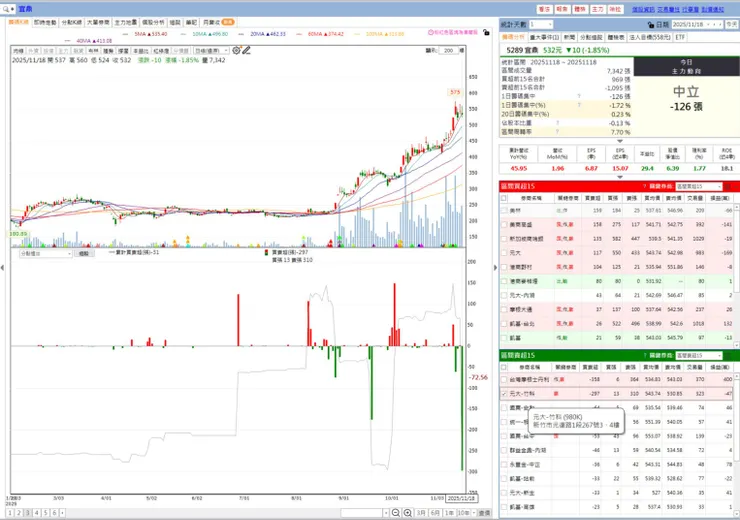This screenshot has height=520, width=740.
Task: Click the lock icon beside the chart legend
Action: pyautogui.click(x=486, y=33)
